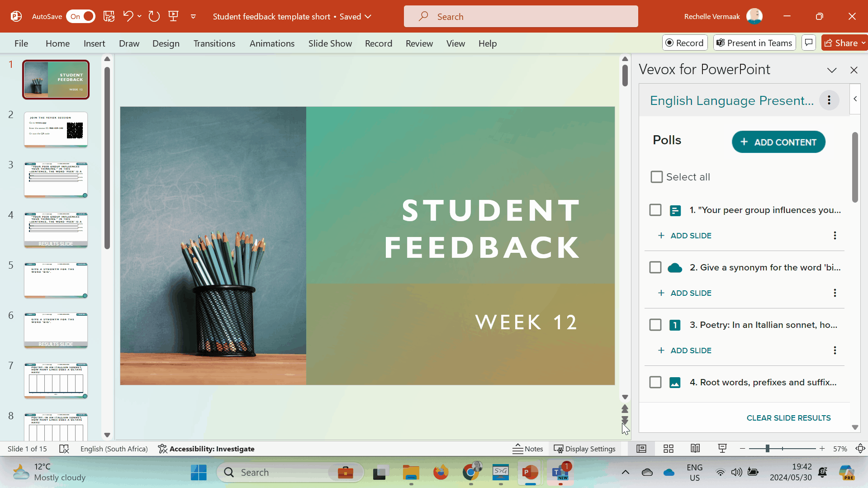The height and width of the screenshot is (488, 868).
Task: Switch to Reading View
Action: point(695,449)
